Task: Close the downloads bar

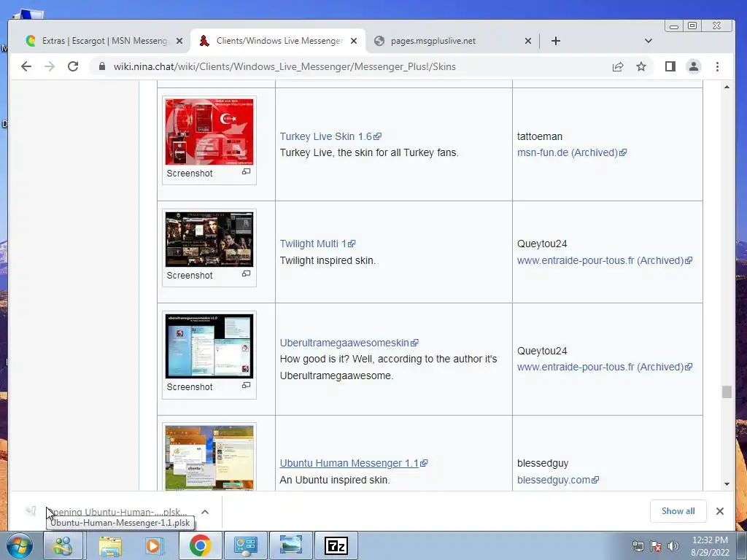Action: (x=720, y=511)
